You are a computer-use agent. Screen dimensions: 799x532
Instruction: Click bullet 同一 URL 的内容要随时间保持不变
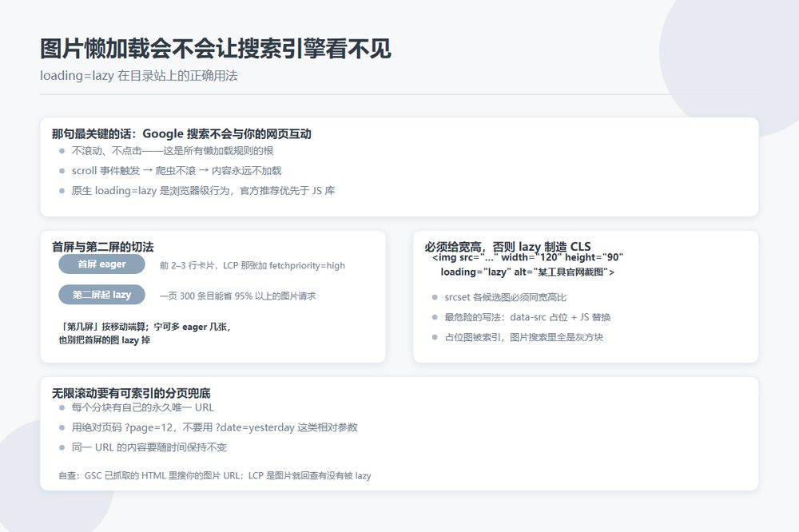(149, 447)
